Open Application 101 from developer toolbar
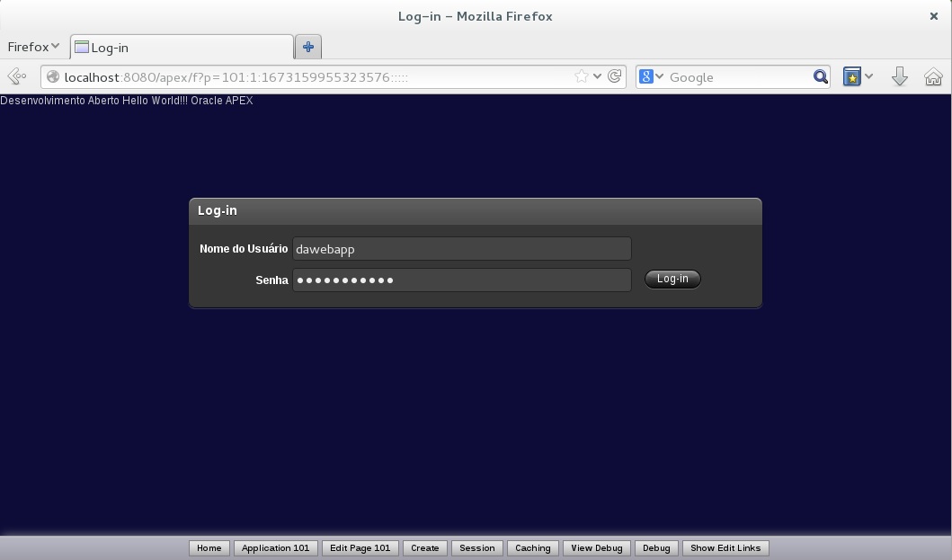952x560 pixels. pyautogui.click(x=275, y=548)
